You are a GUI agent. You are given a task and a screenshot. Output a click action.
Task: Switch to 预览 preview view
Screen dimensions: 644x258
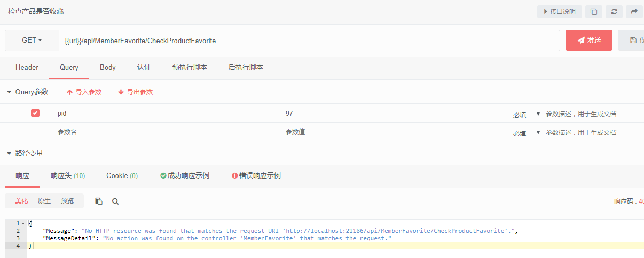pyautogui.click(x=67, y=201)
